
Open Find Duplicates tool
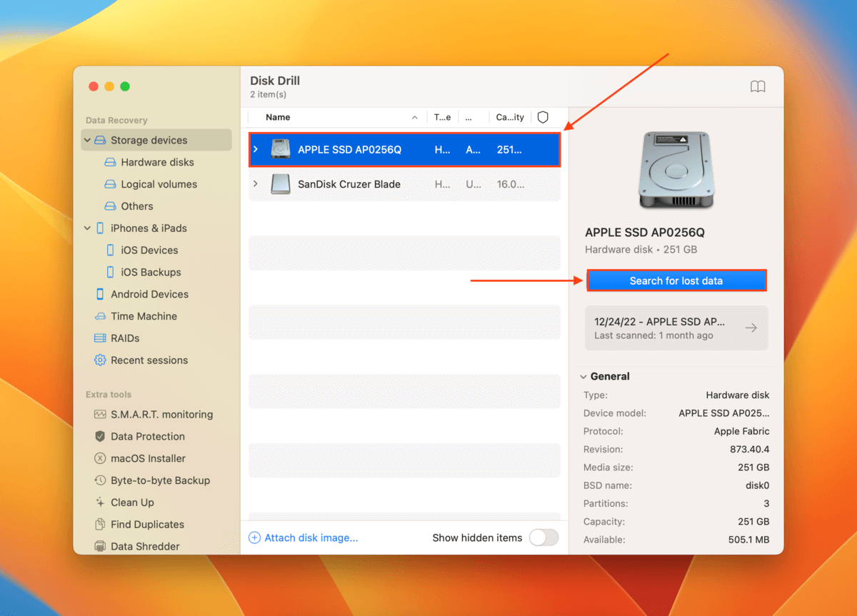(x=147, y=525)
